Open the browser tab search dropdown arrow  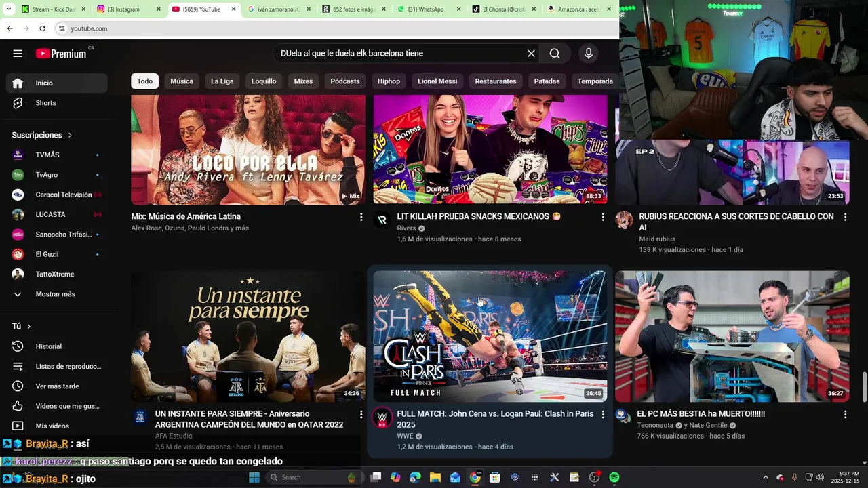tap(9, 9)
